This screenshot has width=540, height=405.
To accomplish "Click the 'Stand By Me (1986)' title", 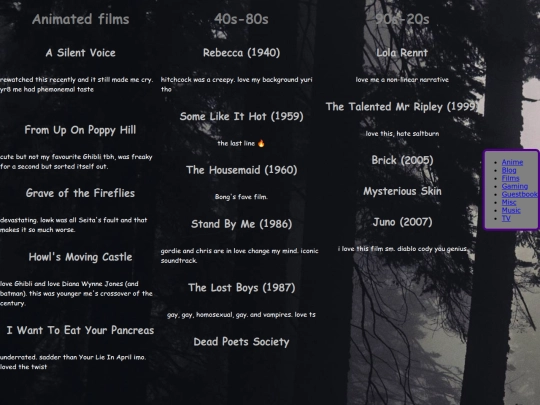I will pyautogui.click(x=241, y=224).
